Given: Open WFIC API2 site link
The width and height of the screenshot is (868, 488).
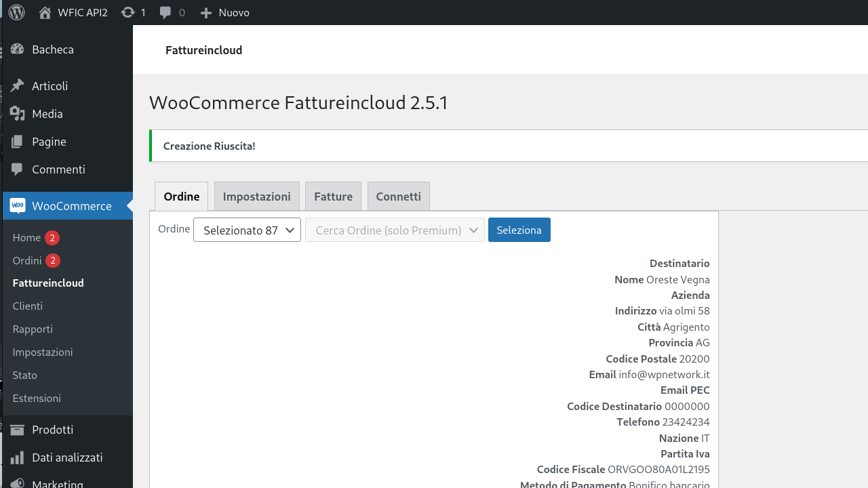Looking at the screenshot, I should (x=83, y=12).
